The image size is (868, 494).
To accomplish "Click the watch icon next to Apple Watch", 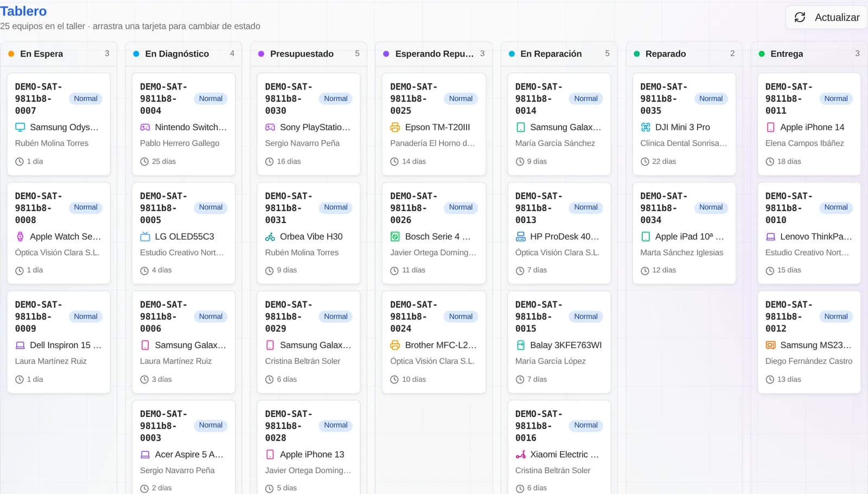I will [x=20, y=237].
